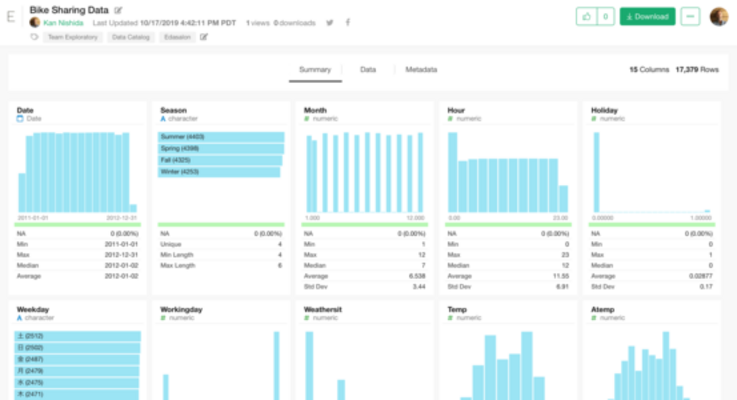Open Kan Nishida author profile link
The image size is (737, 400).
click(x=64, y=22)
